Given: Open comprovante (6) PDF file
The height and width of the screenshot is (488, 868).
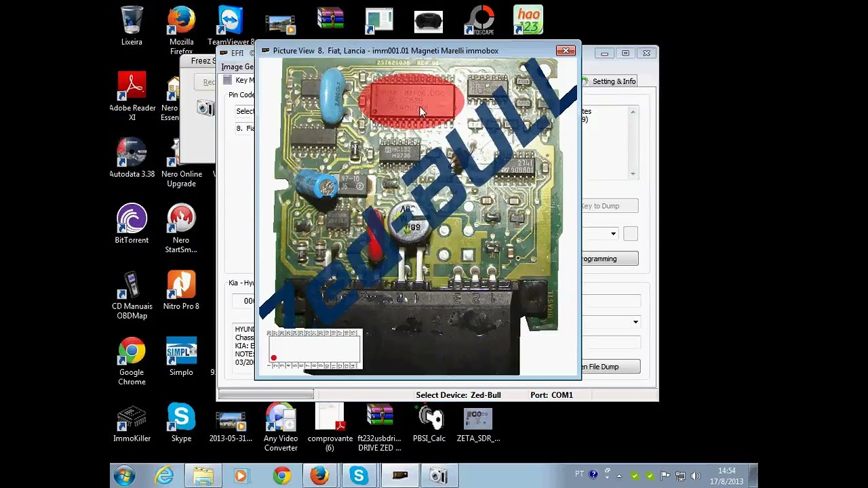Looking at the screenshot, I should tap(330, 427).
